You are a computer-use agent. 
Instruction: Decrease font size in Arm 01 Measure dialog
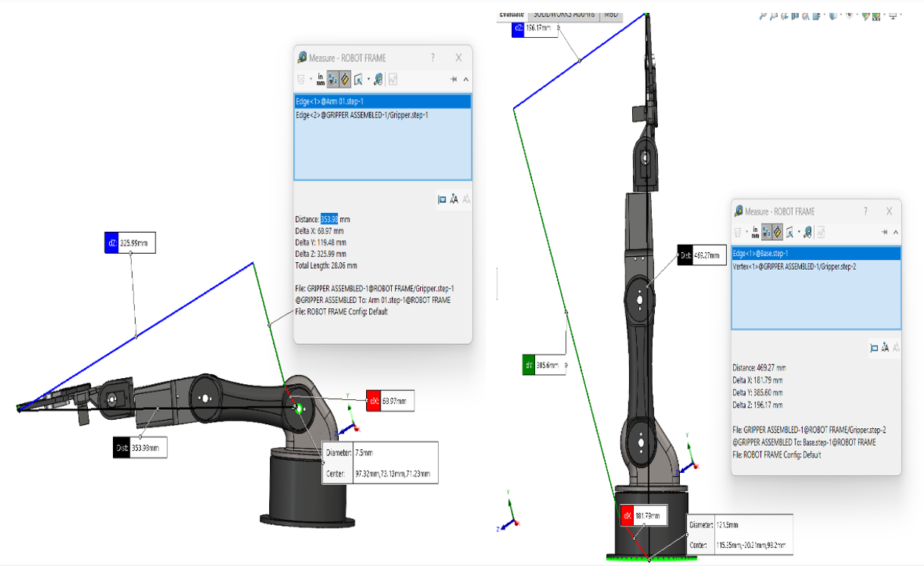467,199
